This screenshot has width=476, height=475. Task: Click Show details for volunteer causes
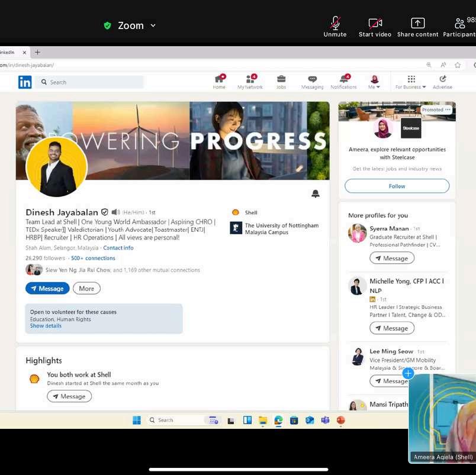coord(46,326)
